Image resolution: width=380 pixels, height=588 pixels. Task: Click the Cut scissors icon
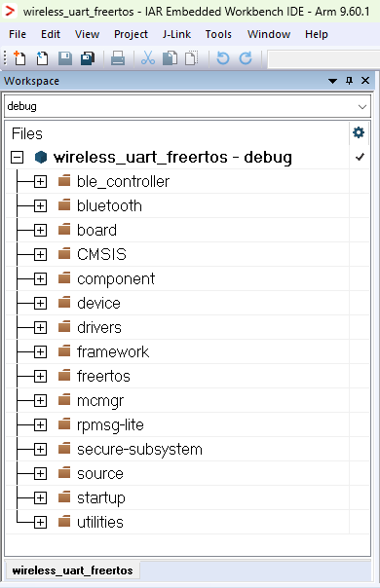tap(148, 58)
